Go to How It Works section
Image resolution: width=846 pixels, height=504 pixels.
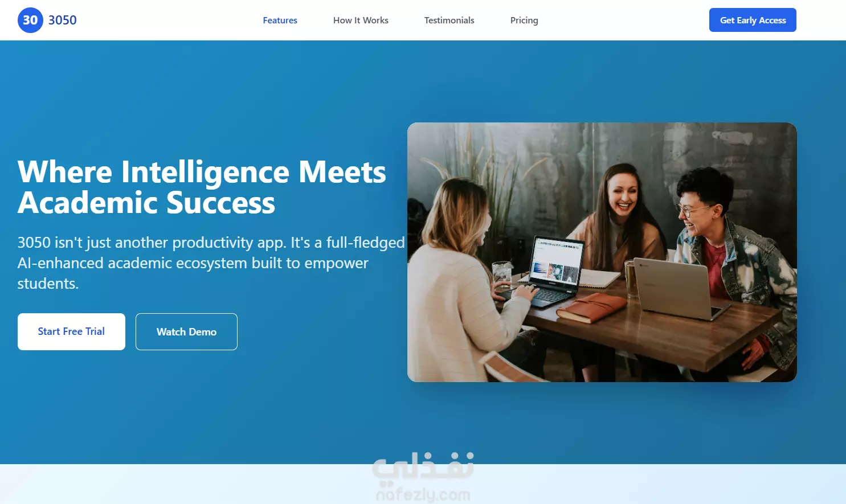pos(361,20)
